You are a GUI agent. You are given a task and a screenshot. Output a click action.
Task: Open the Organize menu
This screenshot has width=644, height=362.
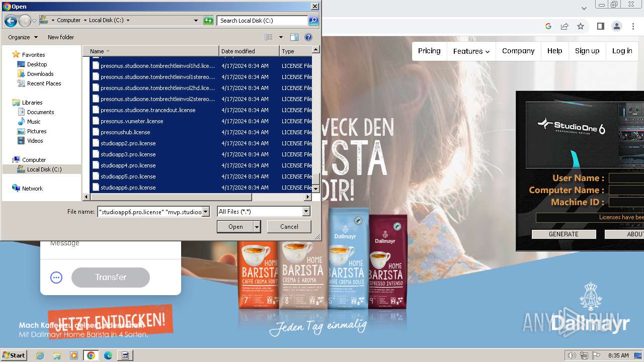click(x=23, y=37)
